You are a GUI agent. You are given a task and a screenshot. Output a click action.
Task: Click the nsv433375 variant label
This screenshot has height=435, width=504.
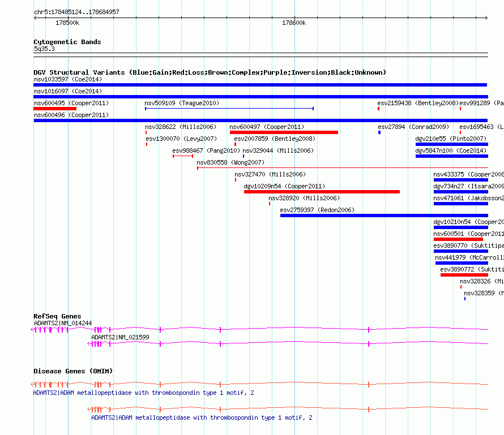[x=468, y=174]
